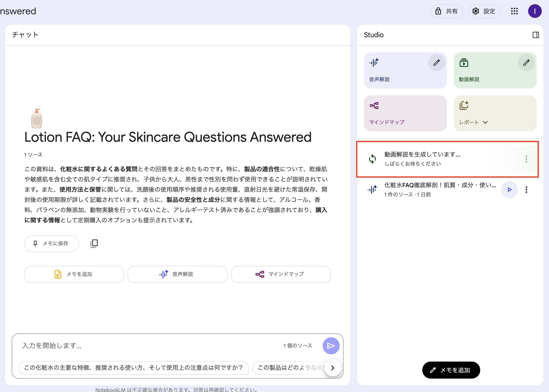549x392 pixels.
Task: Collapse the Studio panel with the sidebar icon
Action: tap(535, 35)
